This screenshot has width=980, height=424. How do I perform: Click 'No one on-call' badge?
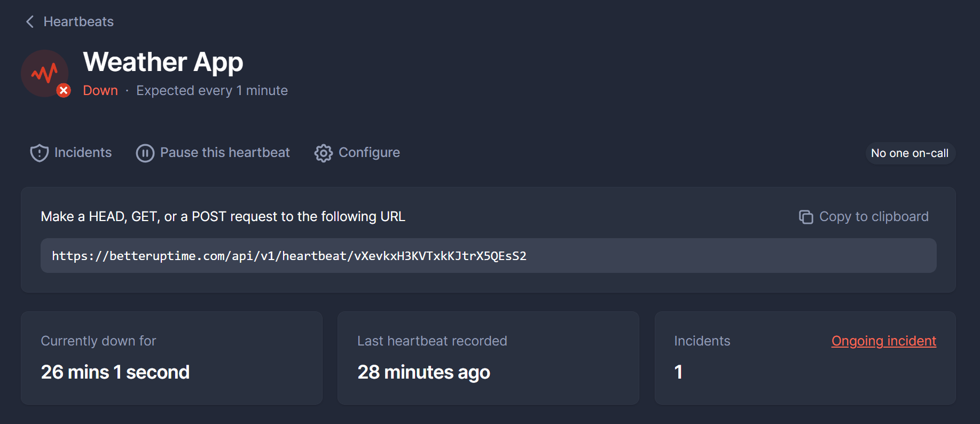click(910, 153)
